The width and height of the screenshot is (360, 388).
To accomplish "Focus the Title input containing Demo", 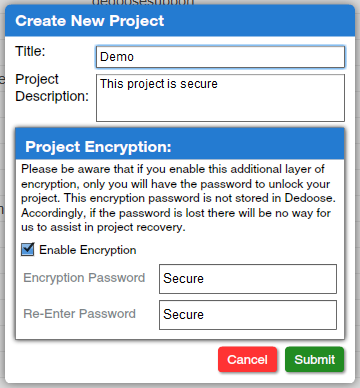I will [x=220, y=57].
